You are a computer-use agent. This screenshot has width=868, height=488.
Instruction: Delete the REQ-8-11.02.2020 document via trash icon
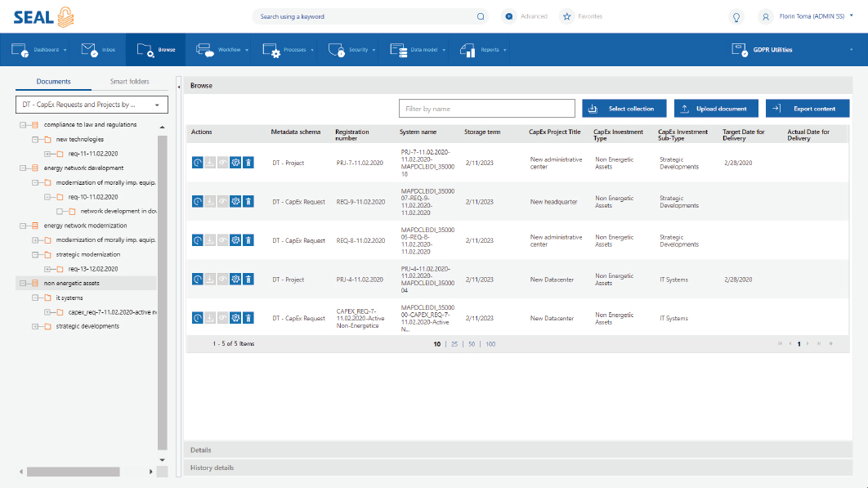click(x=248, y=240)
